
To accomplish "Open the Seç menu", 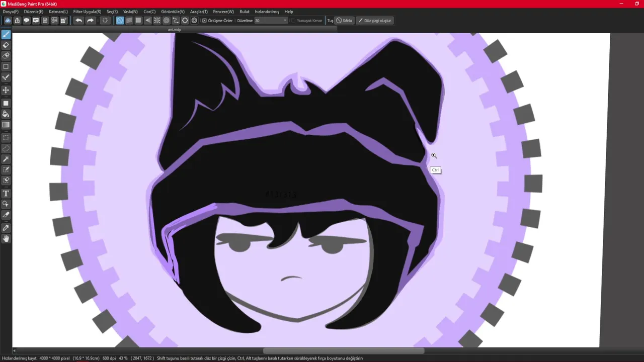I will 112,12.
